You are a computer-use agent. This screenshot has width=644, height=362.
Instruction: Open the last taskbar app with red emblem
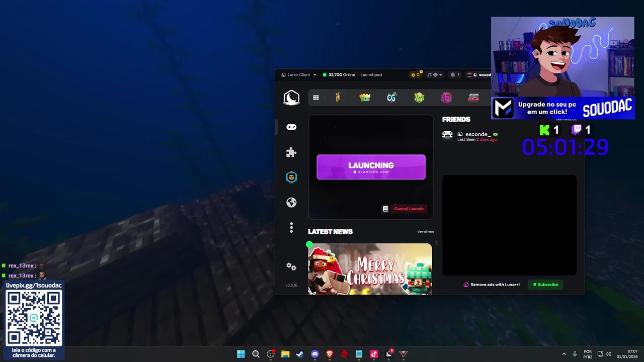coord(404,354)
